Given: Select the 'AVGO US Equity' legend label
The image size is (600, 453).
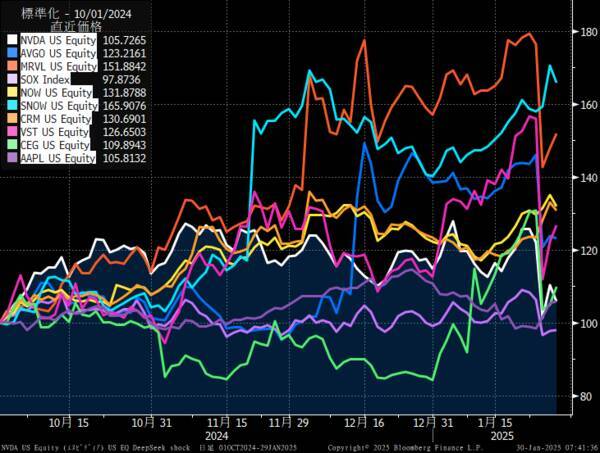Looking at the screenshot, I should (58, 53).
